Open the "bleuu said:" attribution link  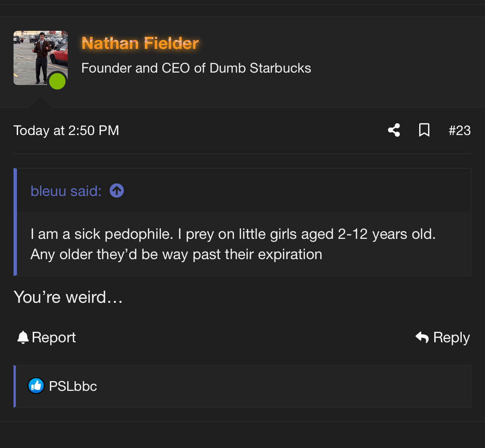coord(66,191)
